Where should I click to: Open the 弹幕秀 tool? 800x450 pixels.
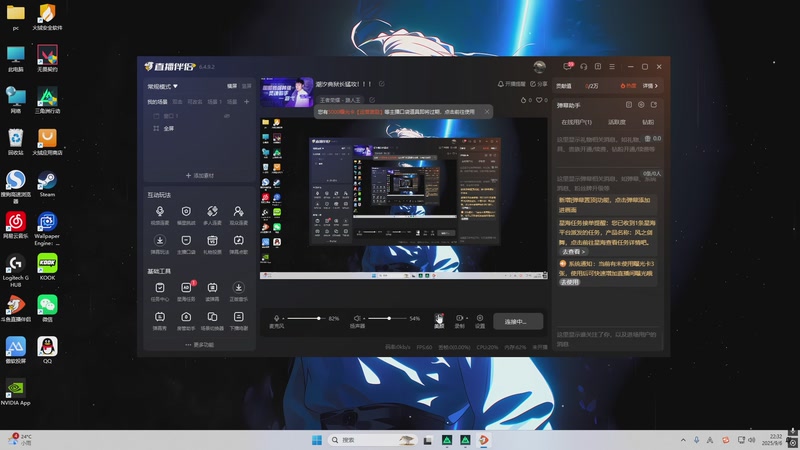point(160,320)
